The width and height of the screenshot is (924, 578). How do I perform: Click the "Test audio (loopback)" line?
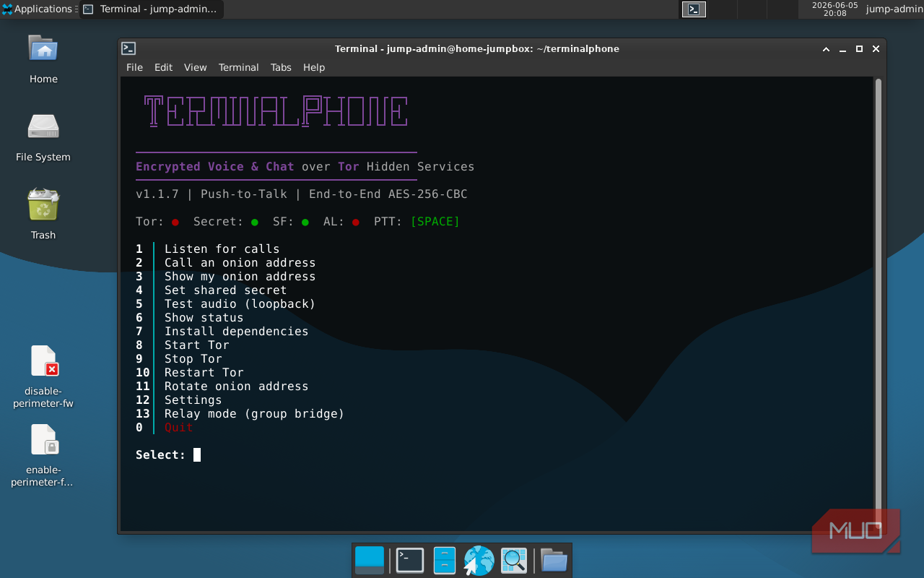240,303
